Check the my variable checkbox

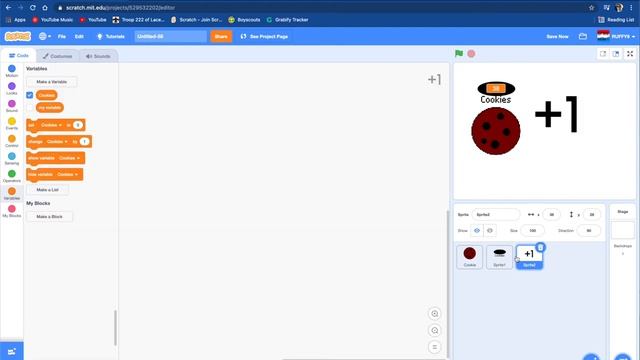[x=29, y=107]
